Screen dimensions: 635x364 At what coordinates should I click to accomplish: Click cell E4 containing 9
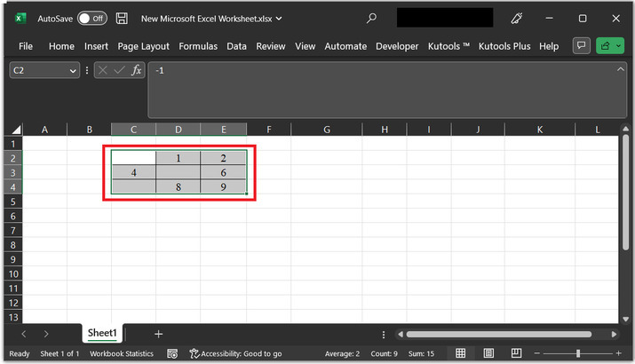point(223,187)
